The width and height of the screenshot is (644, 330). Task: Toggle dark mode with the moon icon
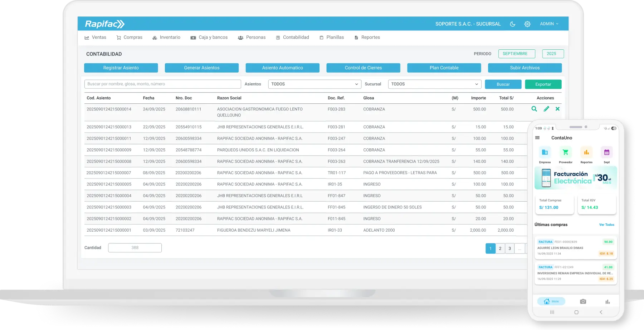[x=512, y=24]
